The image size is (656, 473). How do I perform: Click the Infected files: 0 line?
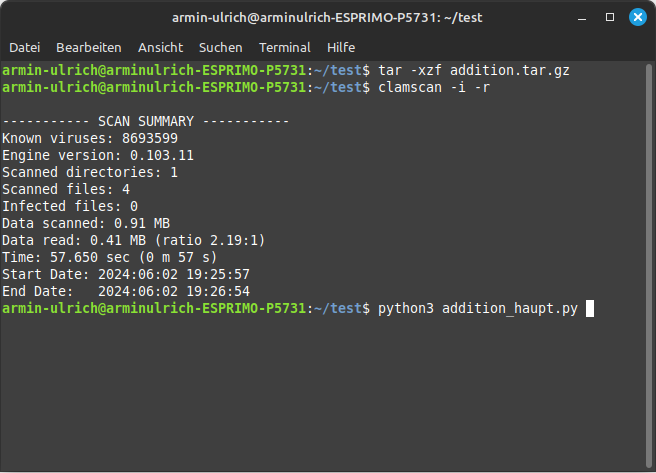[70, 207]
